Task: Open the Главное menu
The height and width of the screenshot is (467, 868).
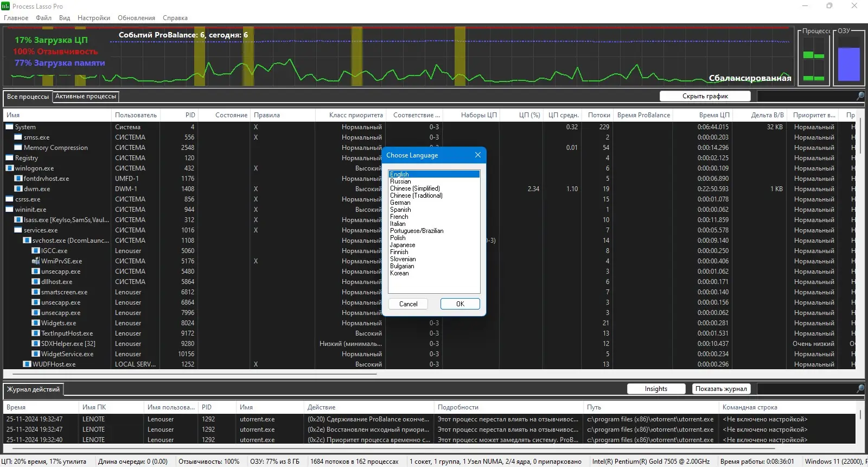Action: coord(16,18)
